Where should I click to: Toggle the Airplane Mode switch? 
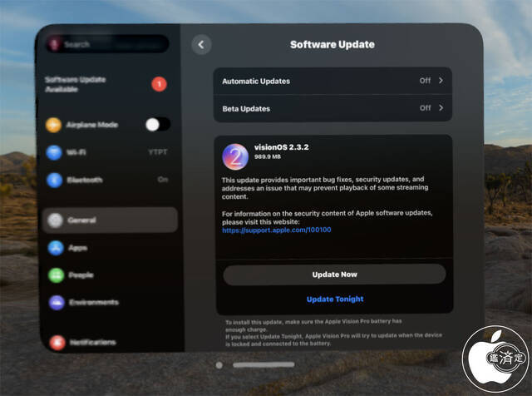click(158, 125)
